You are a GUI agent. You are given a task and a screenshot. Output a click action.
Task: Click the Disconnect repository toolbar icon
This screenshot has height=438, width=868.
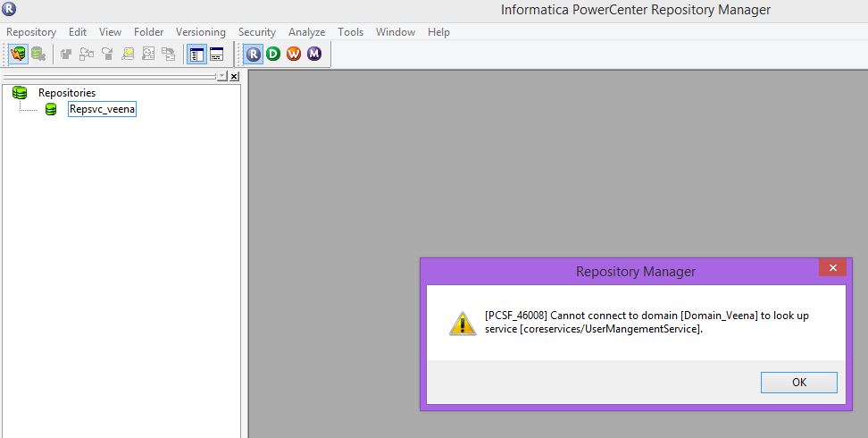[38, 54]
